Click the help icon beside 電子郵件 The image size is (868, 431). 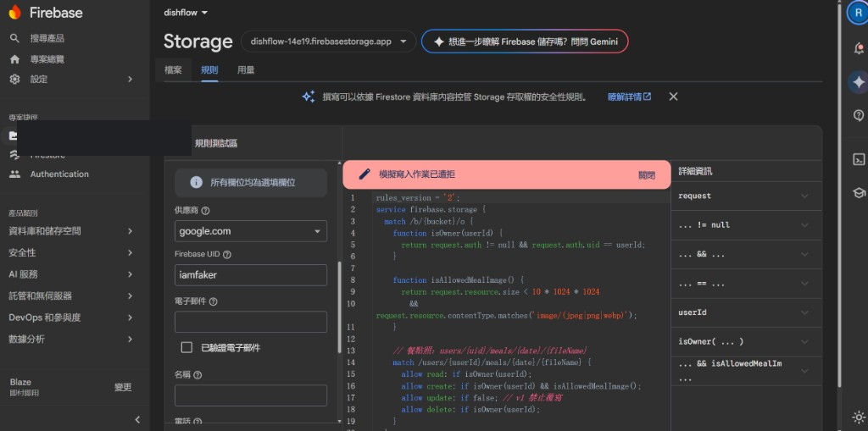pos(213,301)
